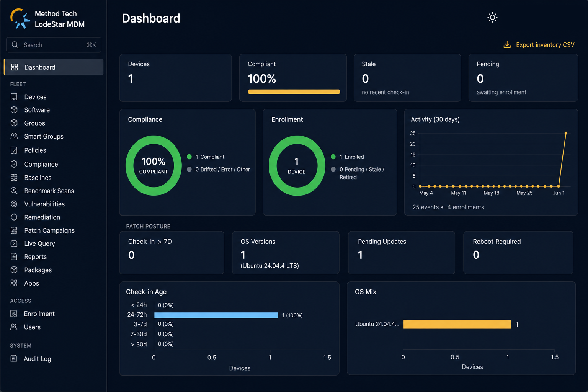Click the Compliant progress bar
Screen dimensions: 588x392
294,92
